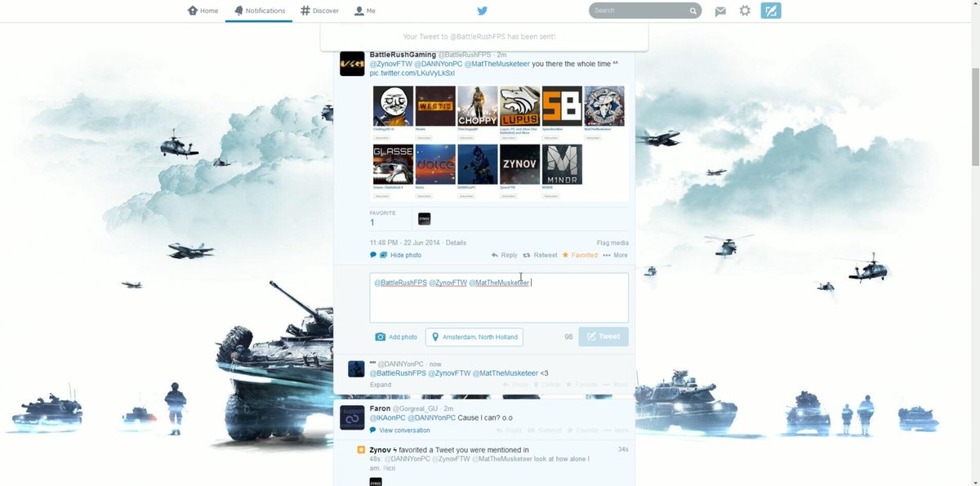Click the LUPUS channel thumbnail
This screenshot has height=486, width=980.
pos(519,106)
